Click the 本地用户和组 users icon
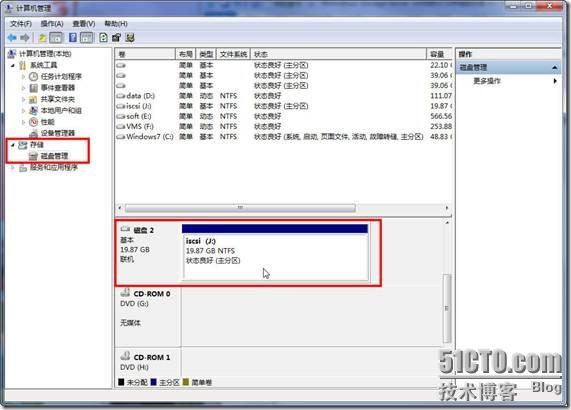 click(34, 110)
